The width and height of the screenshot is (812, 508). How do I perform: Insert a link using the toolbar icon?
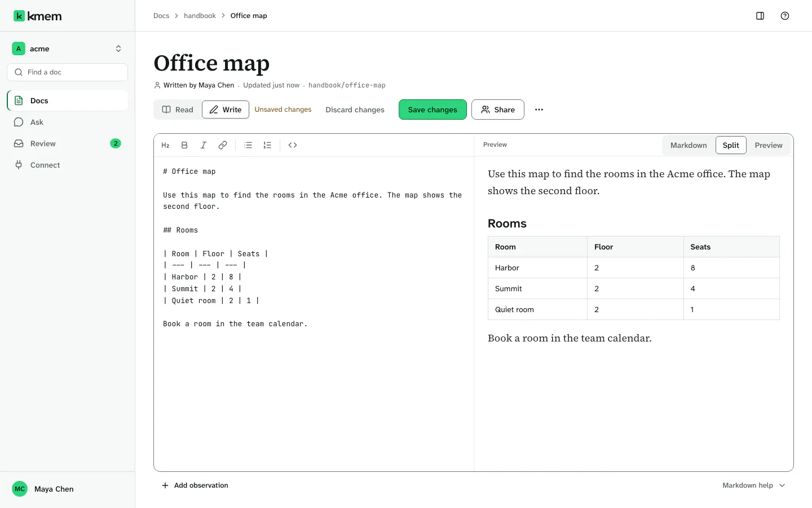click(223, 145)
